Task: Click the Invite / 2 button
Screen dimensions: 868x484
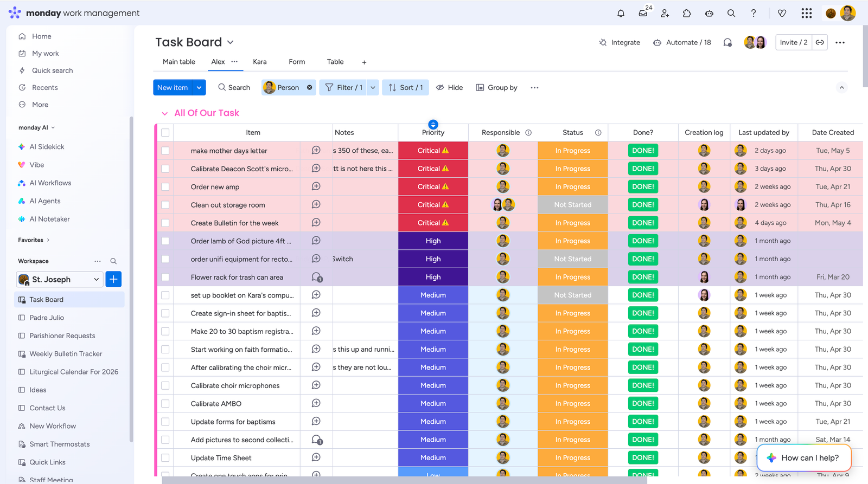Action: pyautogui.click(x=794, y=42)
